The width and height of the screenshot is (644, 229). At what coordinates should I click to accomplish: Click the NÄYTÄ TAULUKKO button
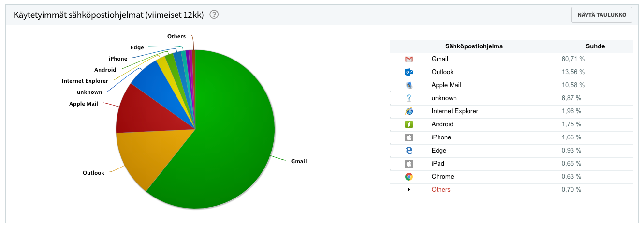tap(601, 15)
